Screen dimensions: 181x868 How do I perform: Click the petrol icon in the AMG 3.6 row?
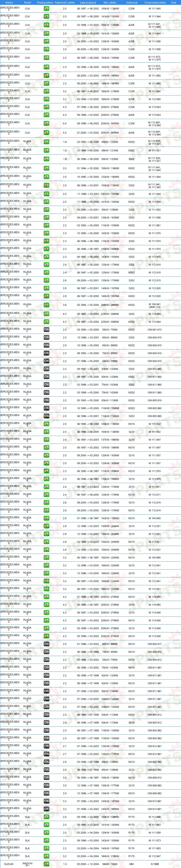46,305
